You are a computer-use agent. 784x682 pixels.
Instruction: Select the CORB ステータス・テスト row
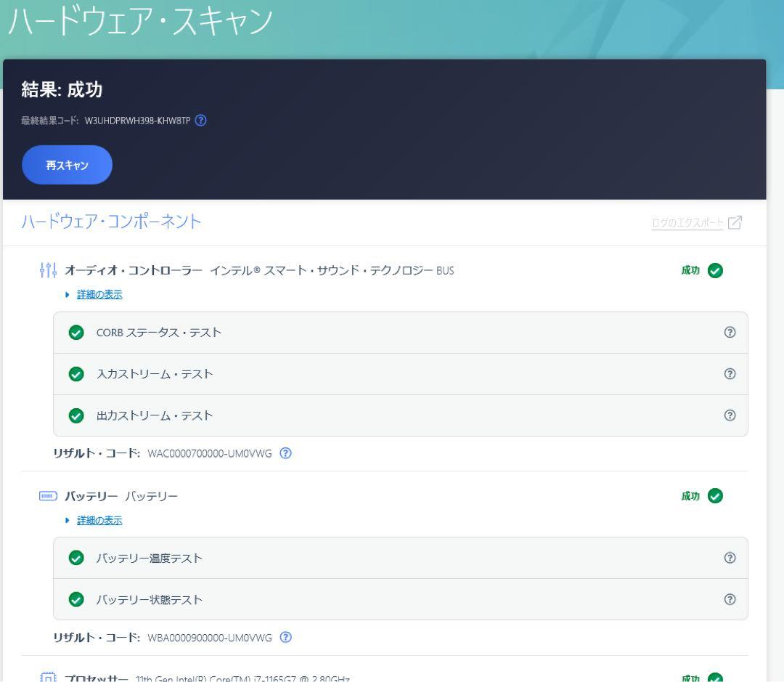(x=399, y=333)
